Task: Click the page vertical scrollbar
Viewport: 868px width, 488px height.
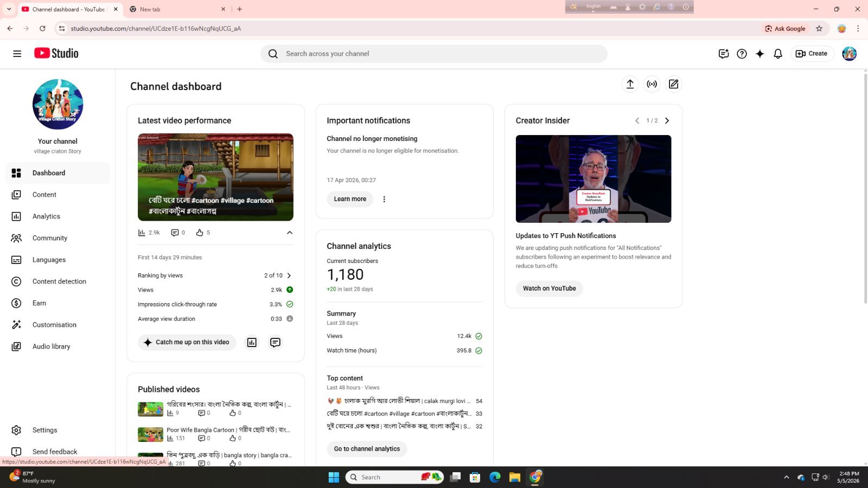Action: point(865,190)
